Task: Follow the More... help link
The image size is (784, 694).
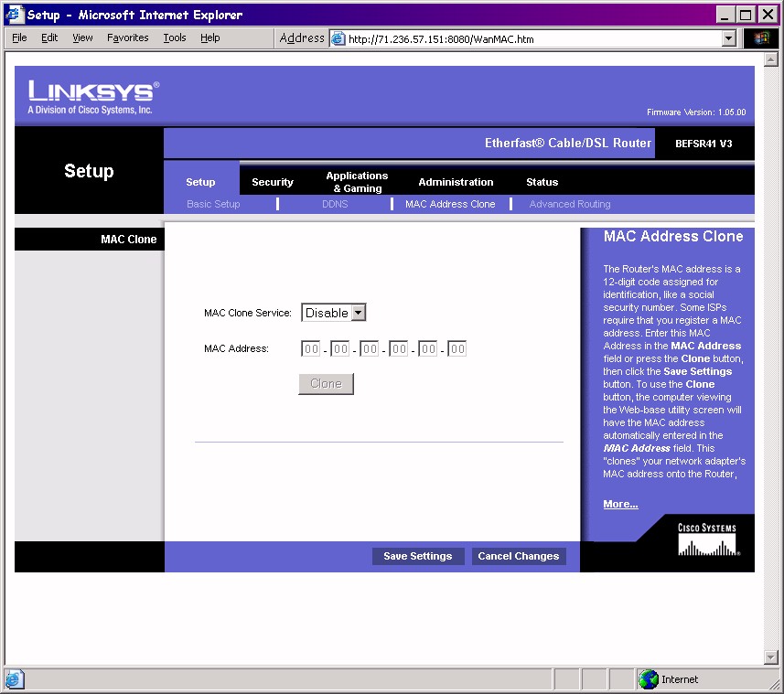Action: [x=620, y=504]
